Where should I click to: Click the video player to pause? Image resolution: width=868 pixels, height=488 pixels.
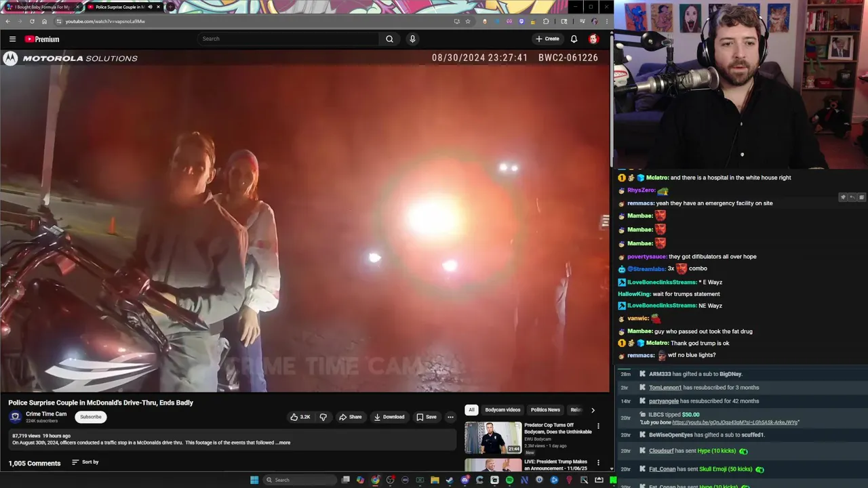point(304,221)
